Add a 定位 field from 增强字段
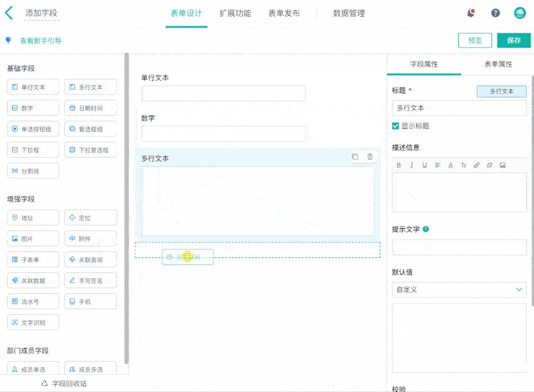This screenshot has height=392, width=534. tap(90, 217)
